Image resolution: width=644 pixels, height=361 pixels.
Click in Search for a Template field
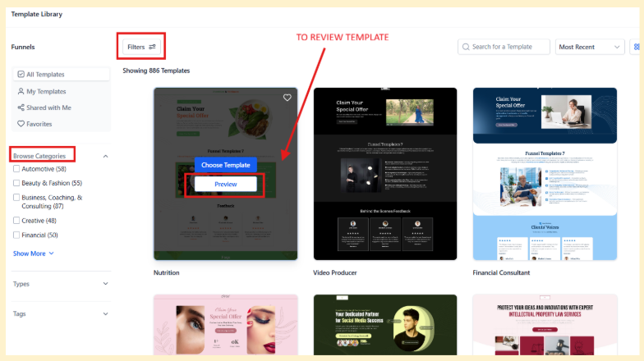point(504,47)
